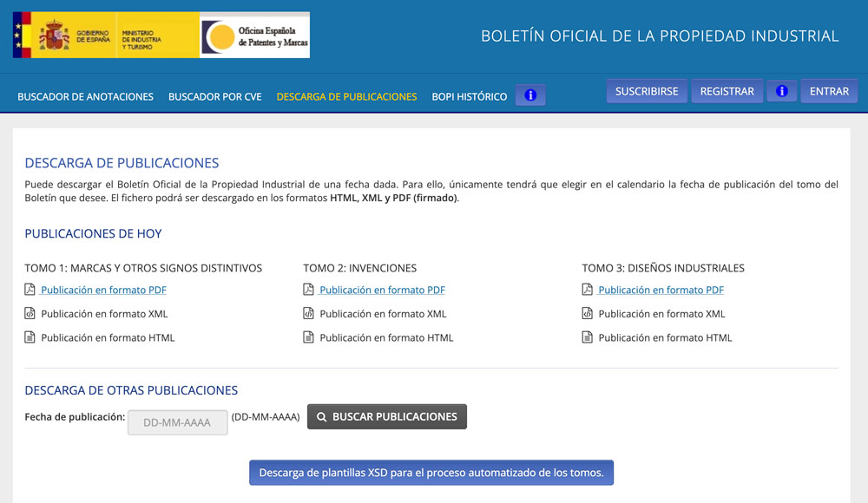The width and height of the screenshot is (868, 503).
Task: Click the Oficina Española de Patentes logo
Action: pos(254,35)
